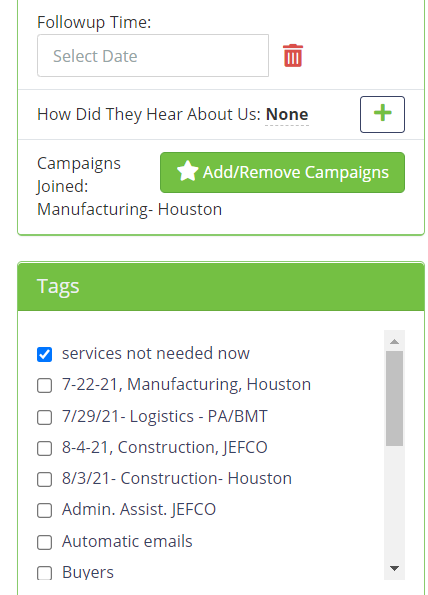Click the green plus icon button
428x595 pixels.
[x=382, y=114]
